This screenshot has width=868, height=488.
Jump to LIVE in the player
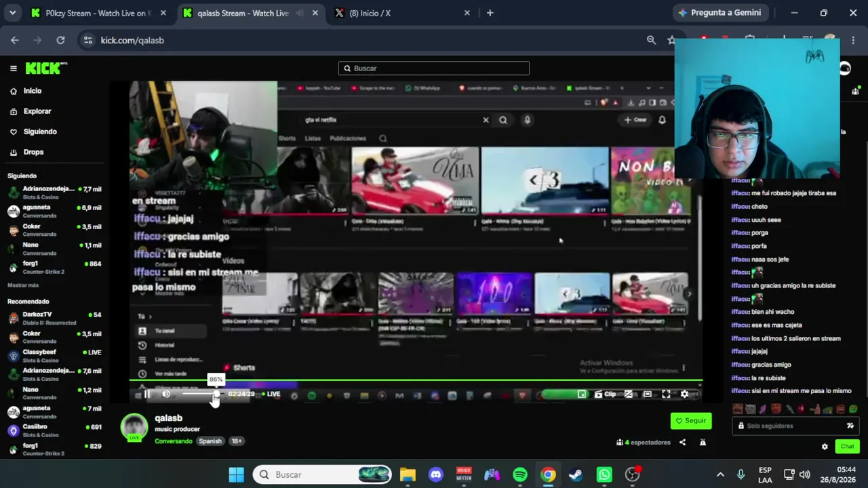tap(271, 394)
